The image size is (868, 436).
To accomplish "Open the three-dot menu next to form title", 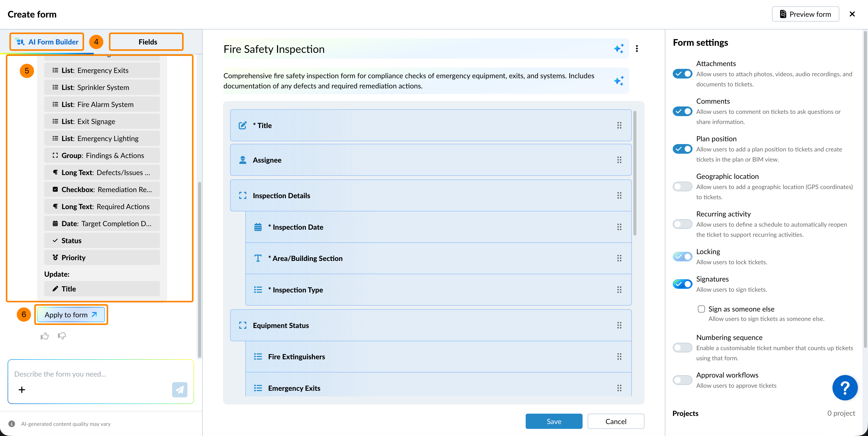I will pyautogui.click(x=637, y=49).
